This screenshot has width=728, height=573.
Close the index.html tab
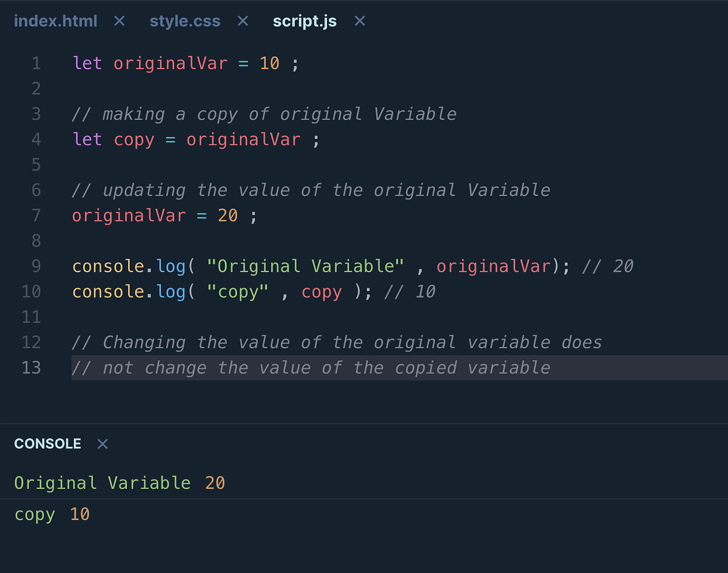[119, 21]
